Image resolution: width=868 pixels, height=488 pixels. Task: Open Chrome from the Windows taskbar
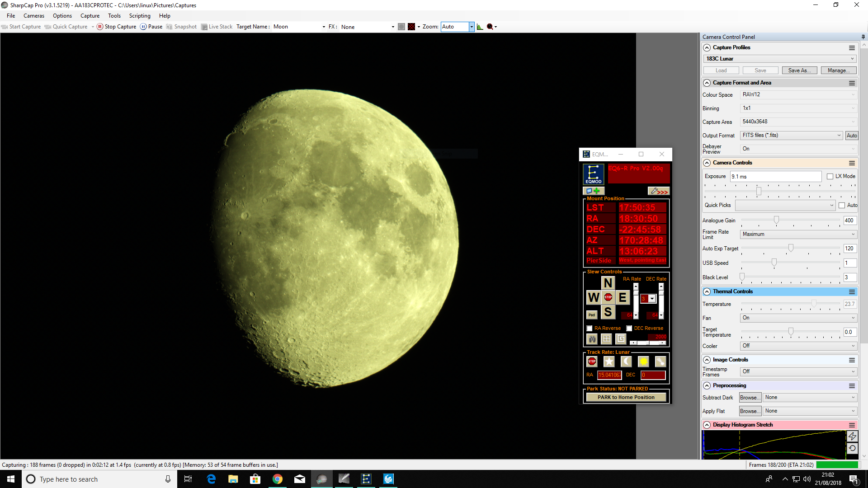click(278, 479)
